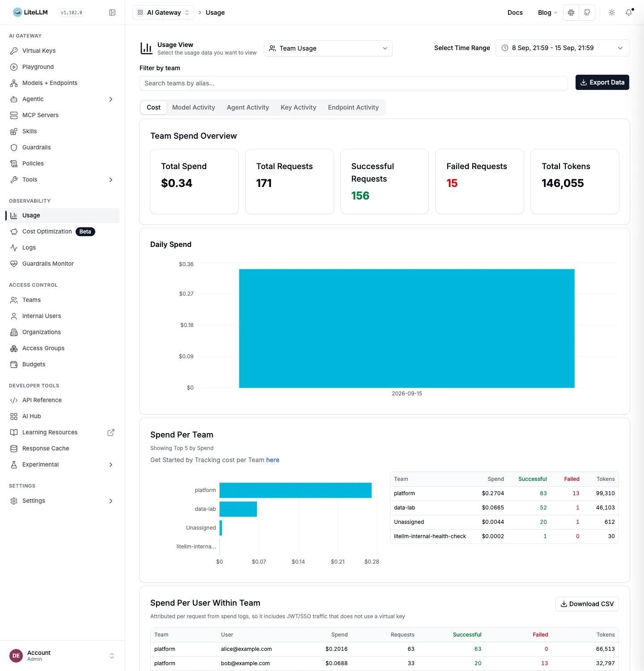Open the notifications bell
This screenshot has width=644, height=671.
(x=629, y=13)
